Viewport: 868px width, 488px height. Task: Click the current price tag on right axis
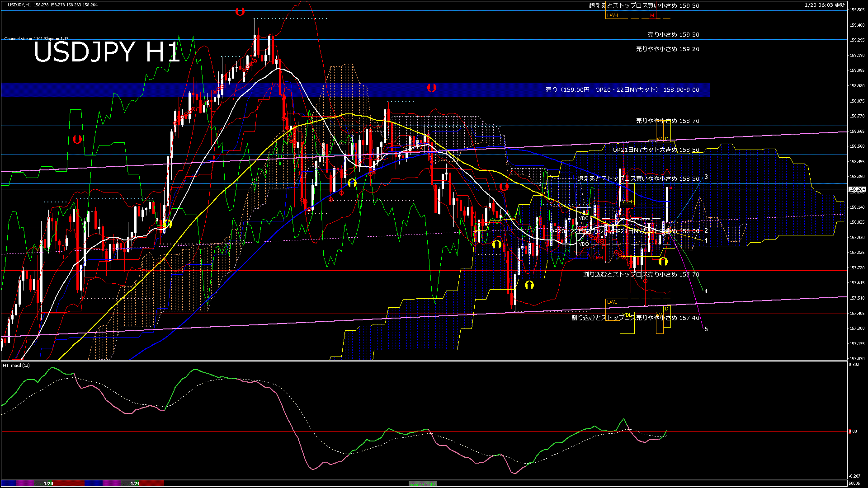pos(857,189)
